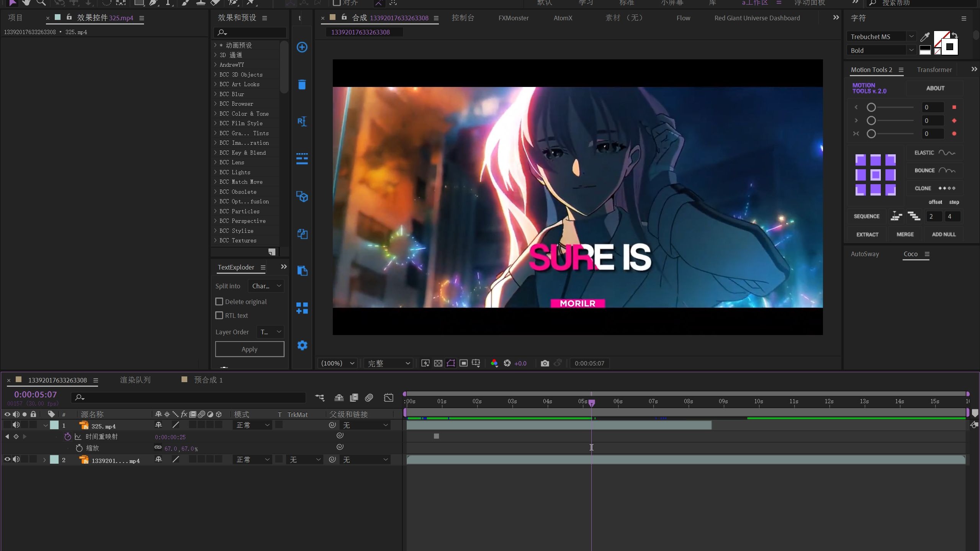980x551 pixels.
Task: Swap fill and stroke colors
Action: pyautogui.click(x=955, y=35)
